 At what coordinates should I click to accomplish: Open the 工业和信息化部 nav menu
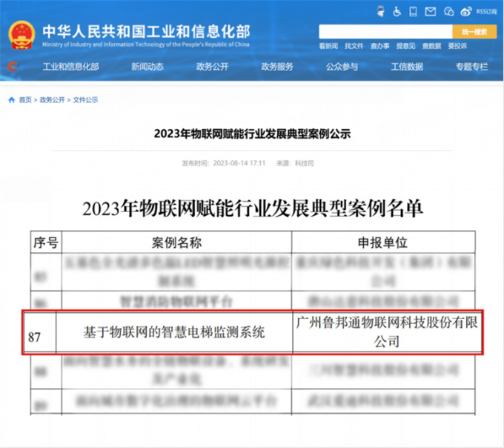(x=70, y=67)
